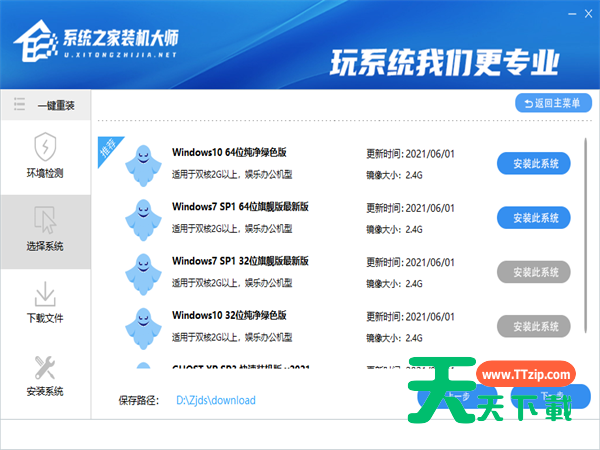Return to main menu via 返回主菜单
The height and width of the screenshot is (450, 600).
pyautogui.click(x=553, y=103)
